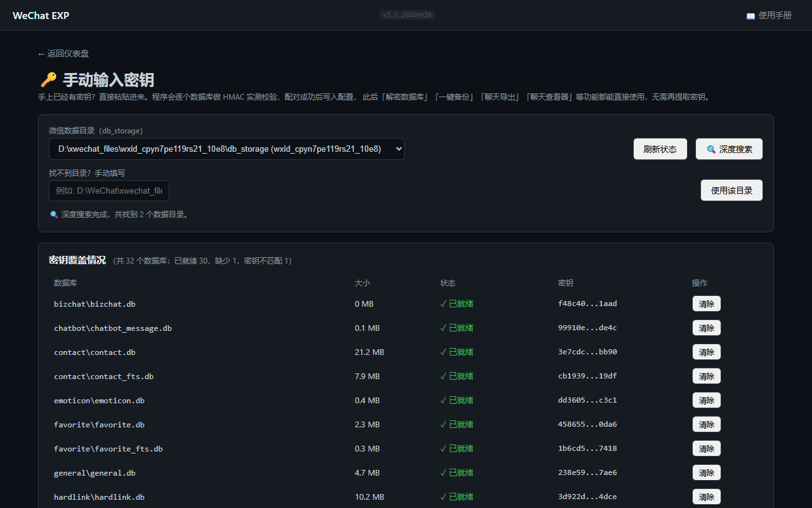Clear key for contact\contact_fts.db

pos(706,377)
